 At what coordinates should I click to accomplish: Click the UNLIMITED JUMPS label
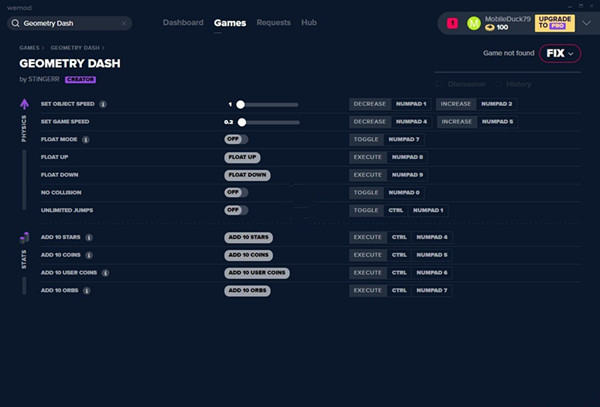[x=67, y=210]
